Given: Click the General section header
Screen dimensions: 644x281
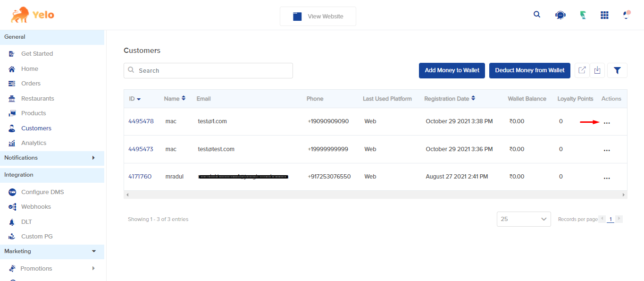Looking at the screenshot, I should 52,37.
